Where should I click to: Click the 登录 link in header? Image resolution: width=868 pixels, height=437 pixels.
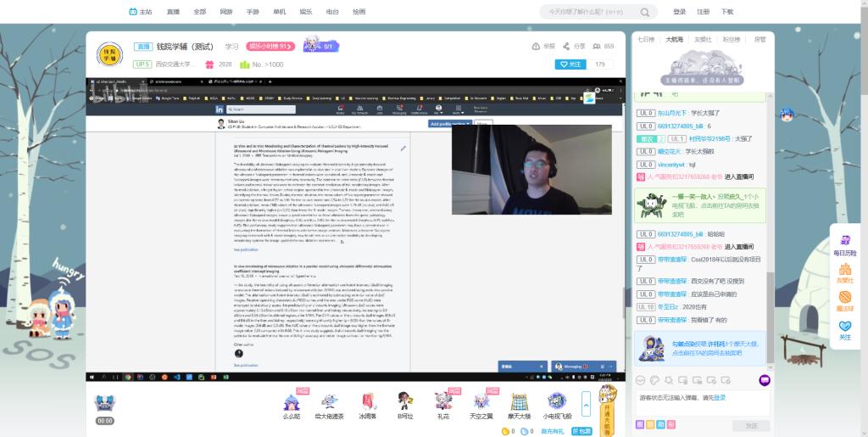[x=680, y=12]
